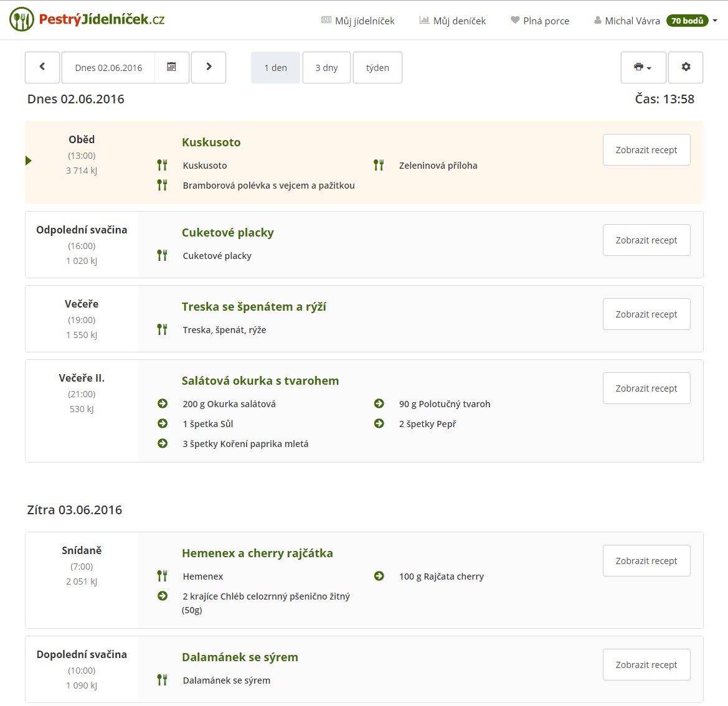Click the Dnes 02.06.2016 date field

click(x=108, y=67)
